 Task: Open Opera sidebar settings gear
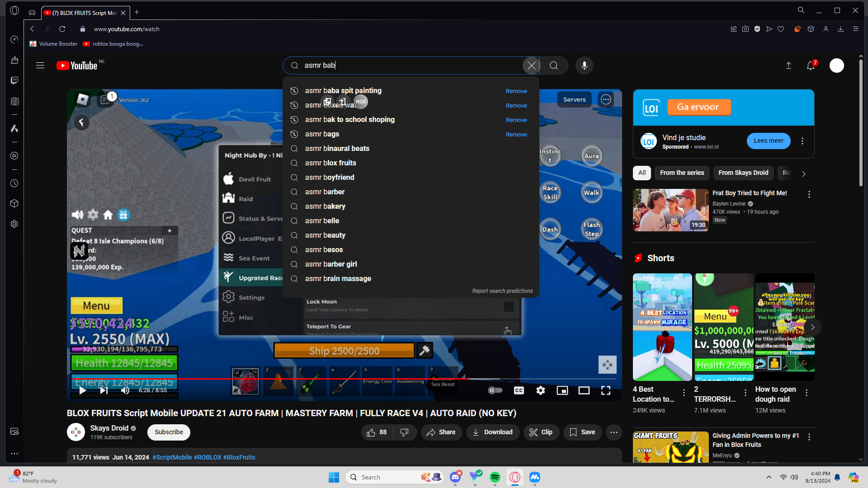tap(14, 224)
